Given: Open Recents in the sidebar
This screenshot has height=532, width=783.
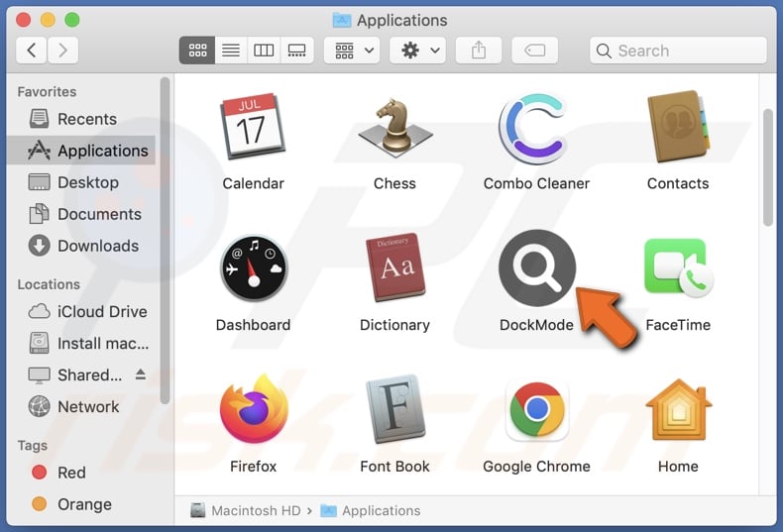Looking at the screenshot, I should pyautogui.click(x=82, y=119).
